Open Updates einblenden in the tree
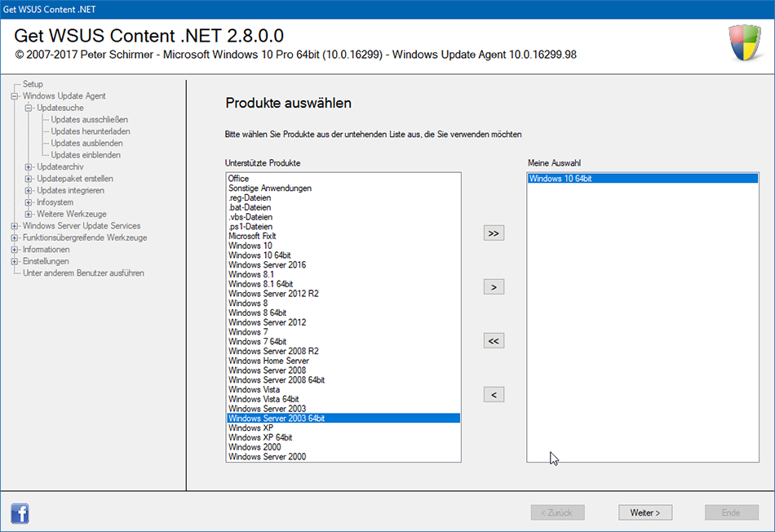 tap(86, 155)
